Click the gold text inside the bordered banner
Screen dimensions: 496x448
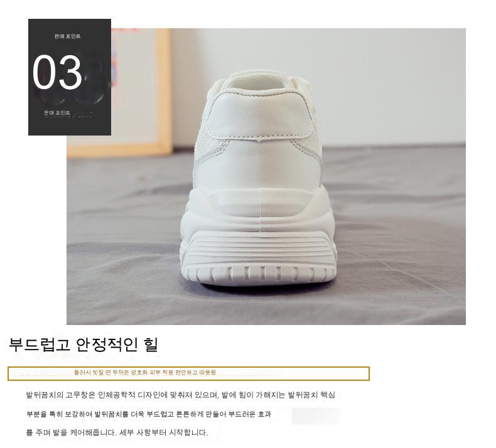[145, 373]
